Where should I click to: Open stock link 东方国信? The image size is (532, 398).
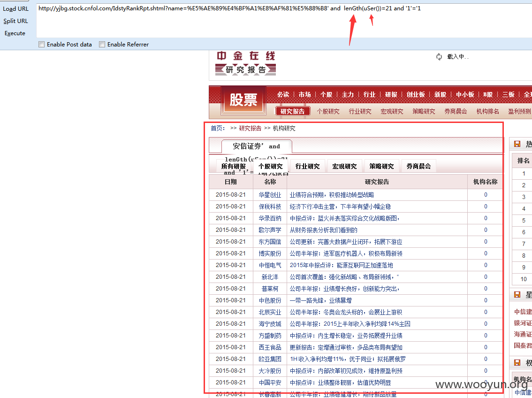coord(270,242)
